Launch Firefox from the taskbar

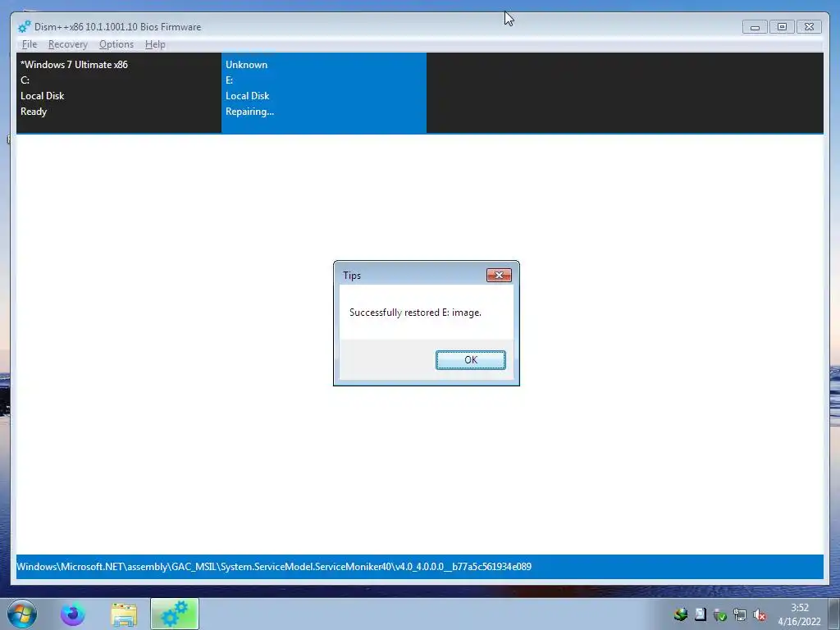click(72, 614)
